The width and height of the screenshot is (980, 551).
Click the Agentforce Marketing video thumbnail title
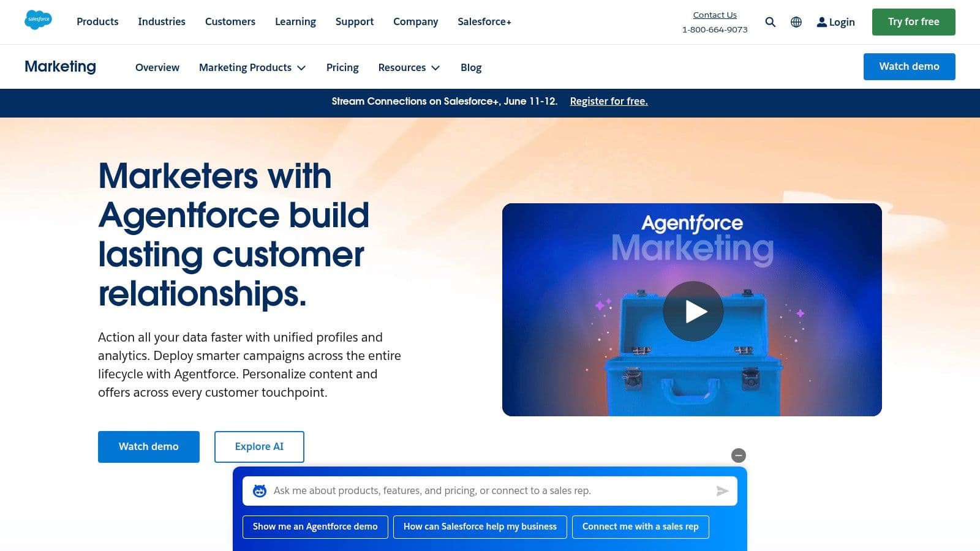[x=692, y=239]
